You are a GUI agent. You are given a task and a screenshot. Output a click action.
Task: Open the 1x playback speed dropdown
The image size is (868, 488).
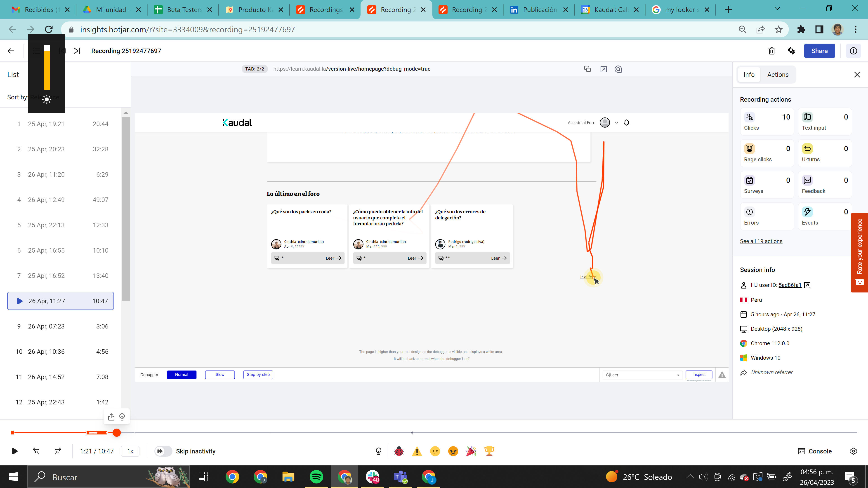pos(130,451)
